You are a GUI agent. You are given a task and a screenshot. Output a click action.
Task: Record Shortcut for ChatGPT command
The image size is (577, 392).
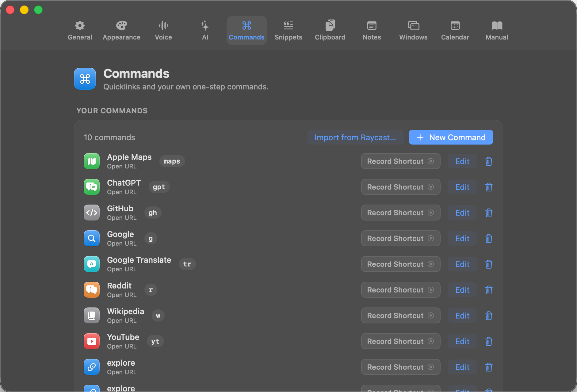pos(401,187)
